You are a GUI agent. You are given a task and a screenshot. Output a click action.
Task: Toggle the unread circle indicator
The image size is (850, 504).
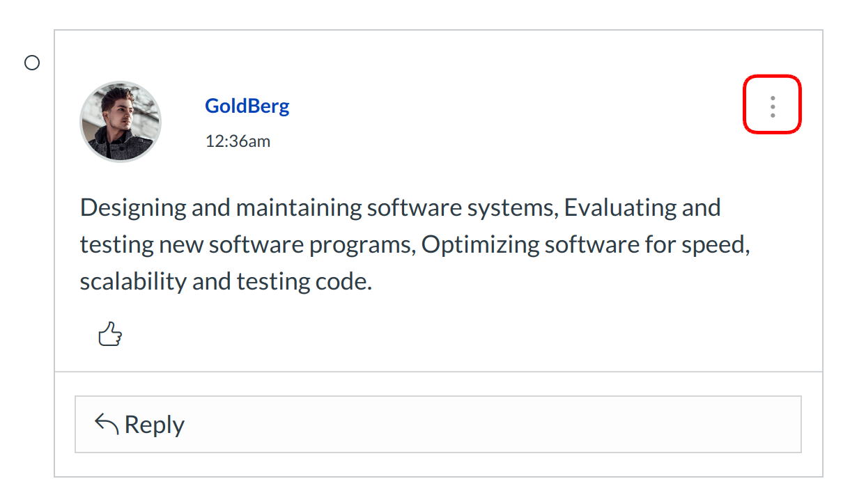point(32,63)
